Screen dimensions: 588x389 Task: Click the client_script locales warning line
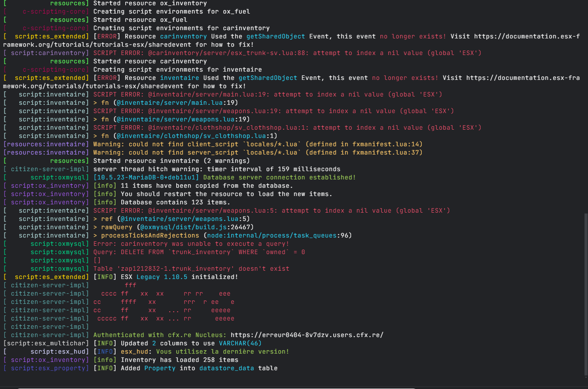(x=258, y=144)
